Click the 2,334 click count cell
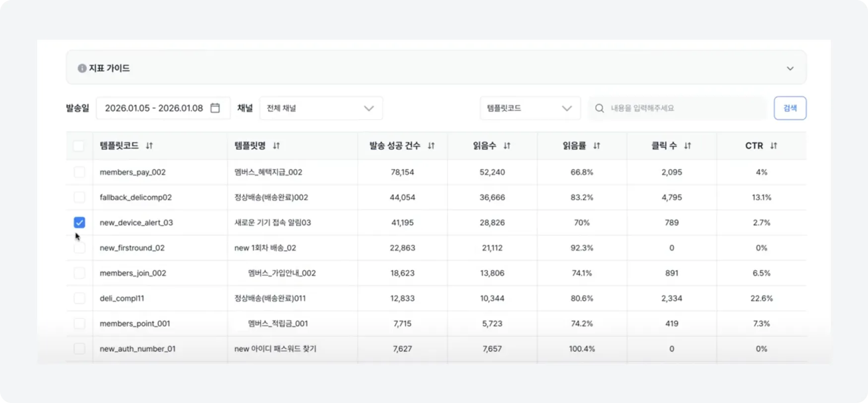868x403 pixels. 672,298
